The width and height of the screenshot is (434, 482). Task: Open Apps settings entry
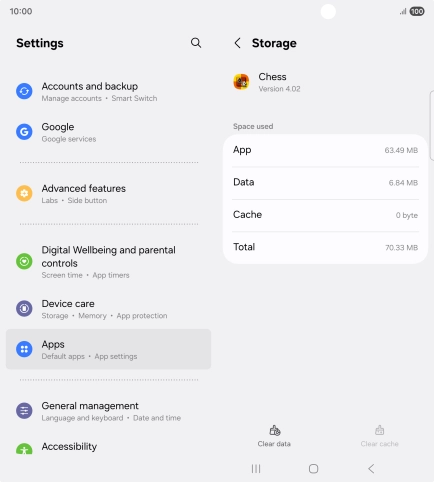tap(108, 349)
